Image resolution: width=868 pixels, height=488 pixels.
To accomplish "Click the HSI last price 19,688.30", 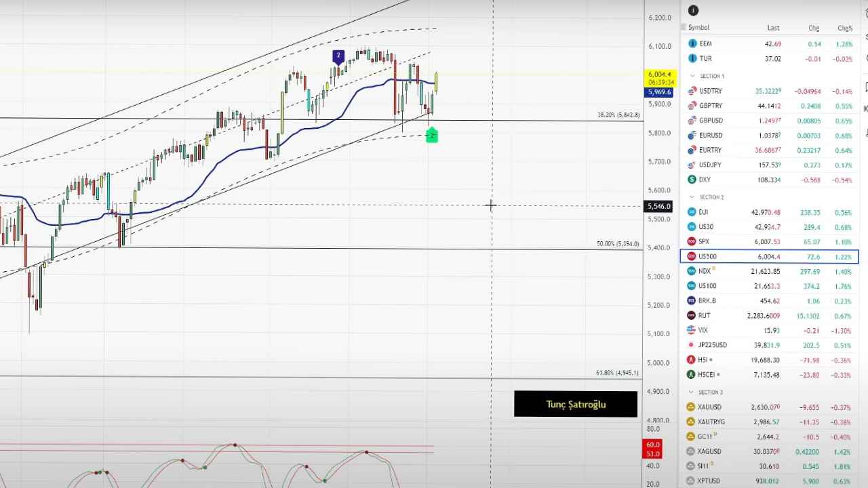I will click(x=766, y=360).
